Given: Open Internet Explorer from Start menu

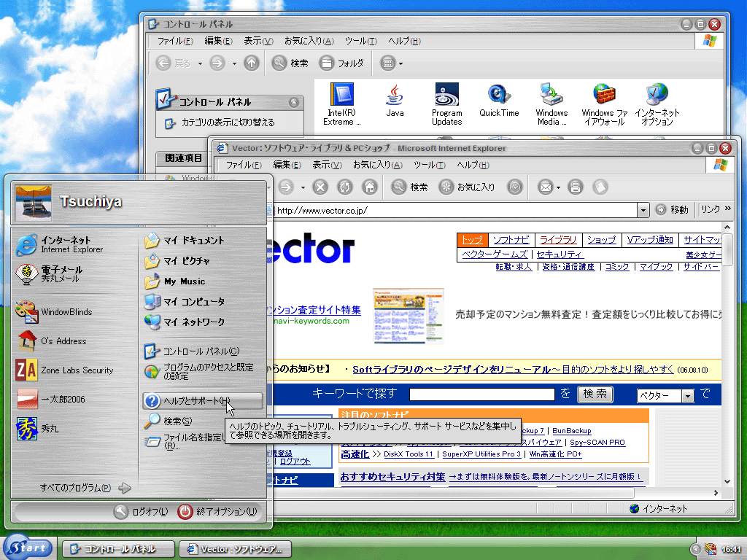Looking at the screenshot, I should coord(60,245).
